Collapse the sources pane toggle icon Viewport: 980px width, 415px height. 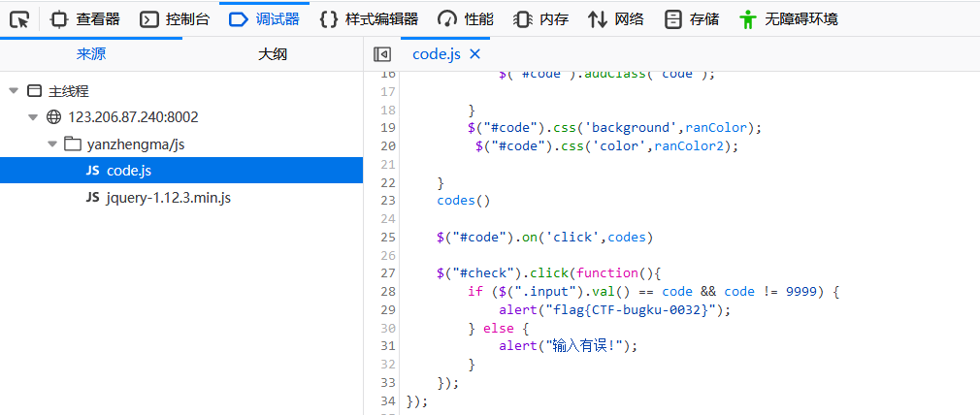tap(382, 54)
